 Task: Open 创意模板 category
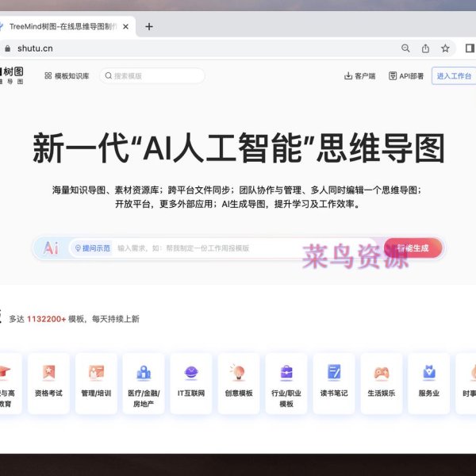pos(239,383)
